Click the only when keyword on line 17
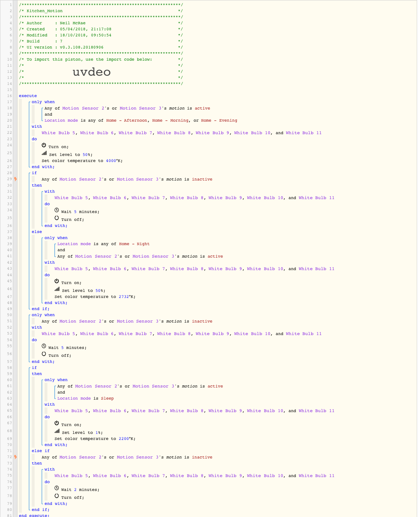This screenshot has width=420, height=517. [43, 102]
